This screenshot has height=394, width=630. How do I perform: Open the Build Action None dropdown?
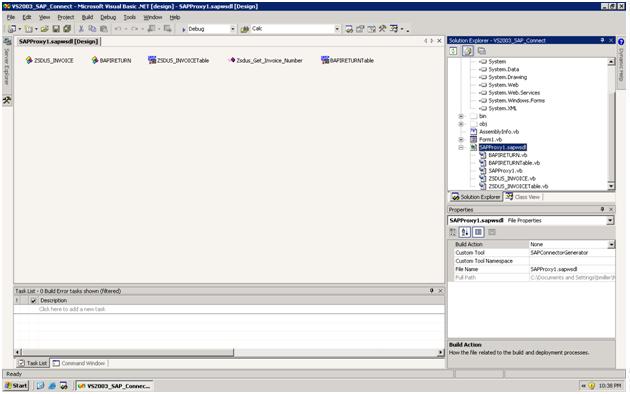[611, 244]
